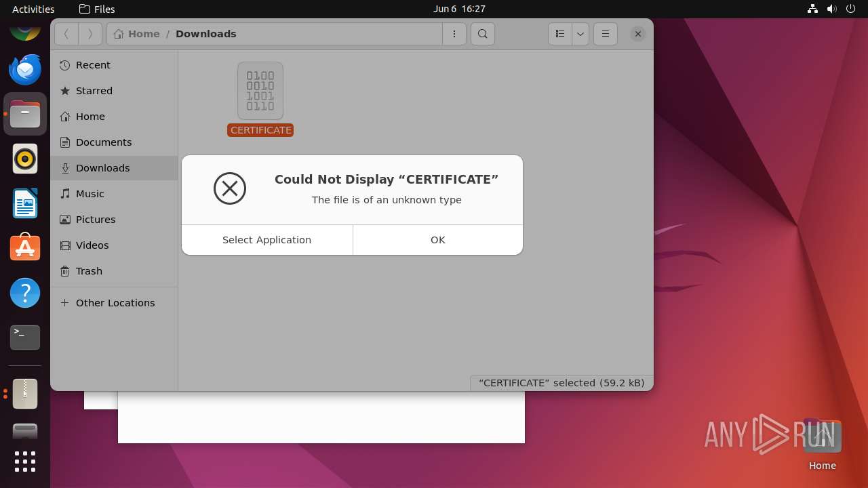Open Pictures in the sidebar
The height and width of the screenshot is (488, 868).
114,220
